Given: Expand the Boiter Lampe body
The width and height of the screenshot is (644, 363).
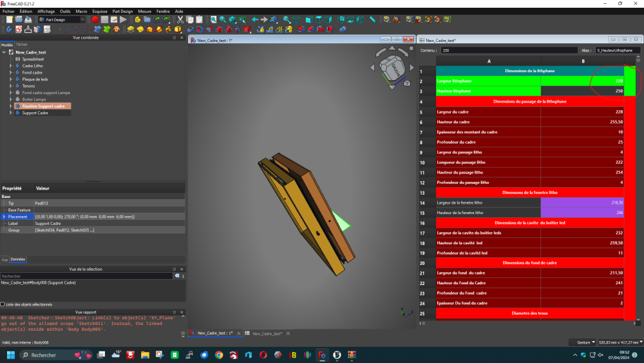Looking at the screenshot, I should pyautogui.click(x=11, y=99).
